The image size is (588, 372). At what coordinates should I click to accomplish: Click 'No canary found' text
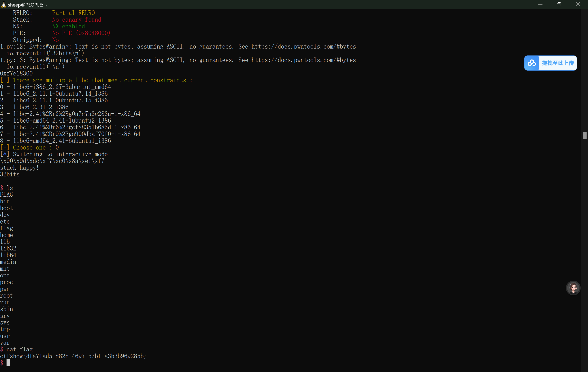pos(77,20)
